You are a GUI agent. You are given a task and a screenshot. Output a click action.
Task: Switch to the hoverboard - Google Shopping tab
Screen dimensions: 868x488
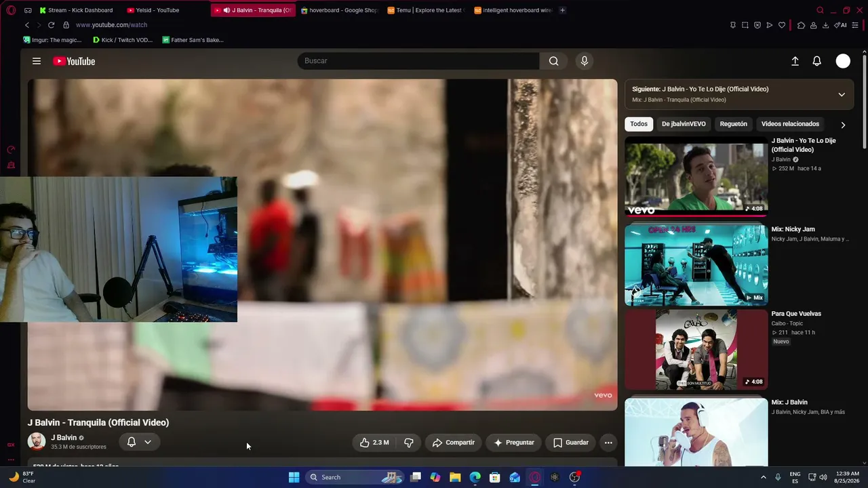click(x=339, y=10)
